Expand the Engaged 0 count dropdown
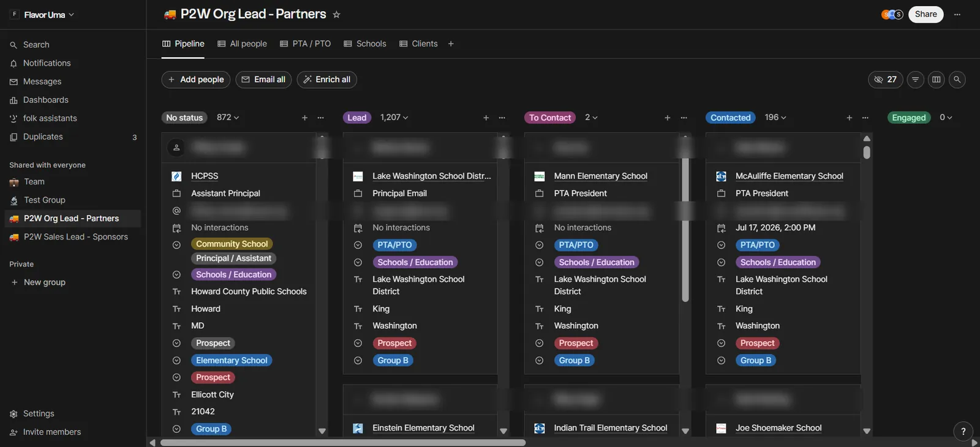Image resolution: width=980 pixels, height=447 pixels. [946, 118]
